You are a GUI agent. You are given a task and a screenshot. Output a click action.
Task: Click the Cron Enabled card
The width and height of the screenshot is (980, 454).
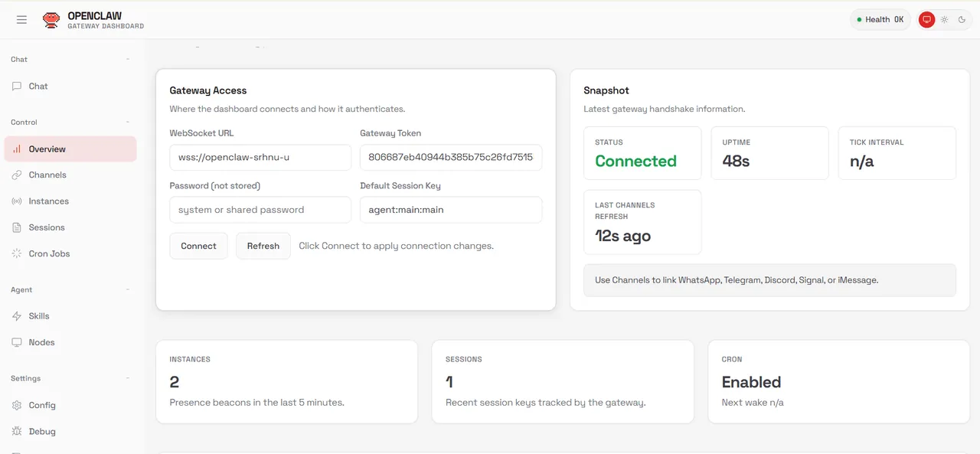pyautogui.click(x=839, y=382)
